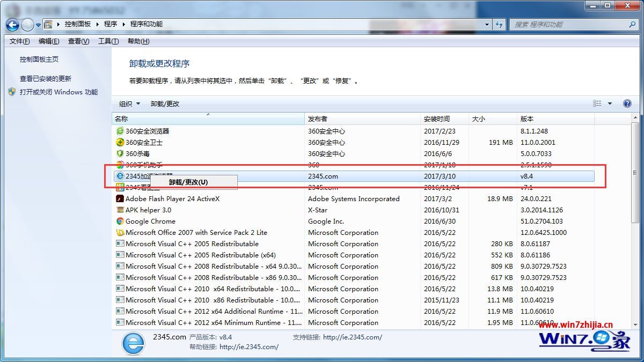Open the 组织 dropdown menu

pyautogui.click(x=129, y=103)
